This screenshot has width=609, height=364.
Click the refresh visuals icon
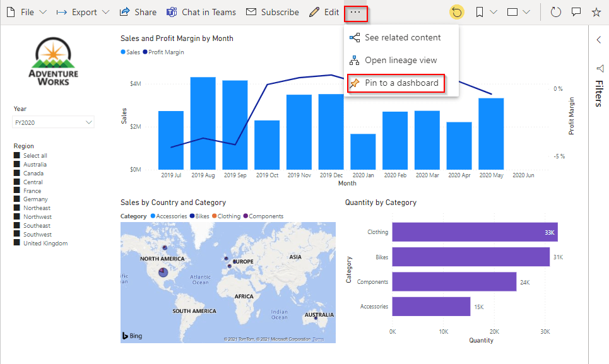pyautogui.click(x=555, y=12)
